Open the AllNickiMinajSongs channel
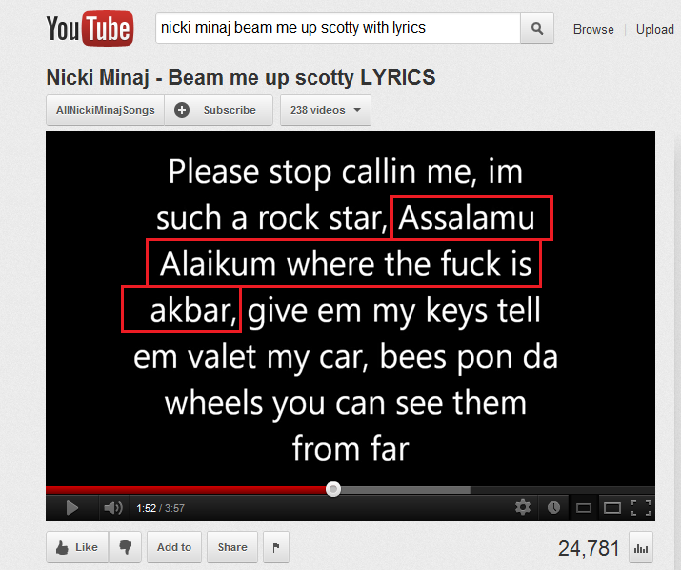Viewport: 681px width, 570px height. 105,110
